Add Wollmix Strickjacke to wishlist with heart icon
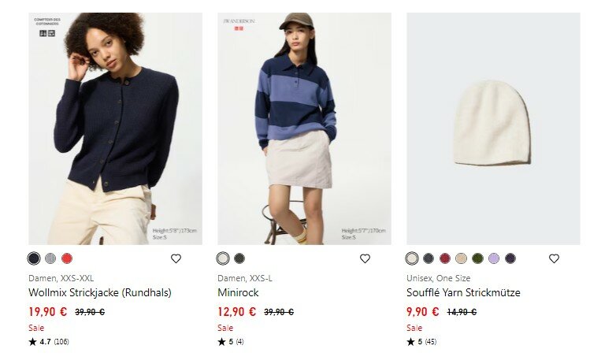This screenshot has width=590, height=364. tap(176, 258)
